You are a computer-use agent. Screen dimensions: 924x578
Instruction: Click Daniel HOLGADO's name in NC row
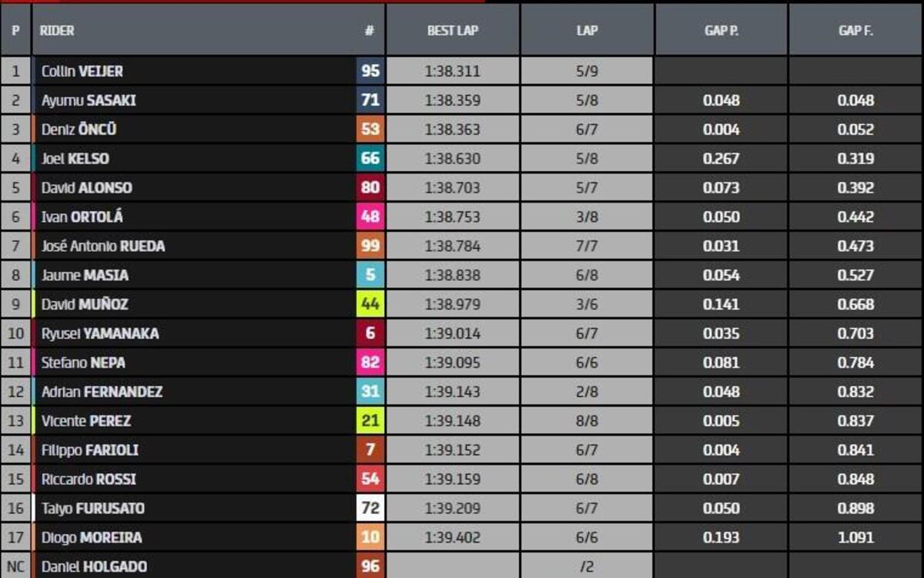point(94,566)
